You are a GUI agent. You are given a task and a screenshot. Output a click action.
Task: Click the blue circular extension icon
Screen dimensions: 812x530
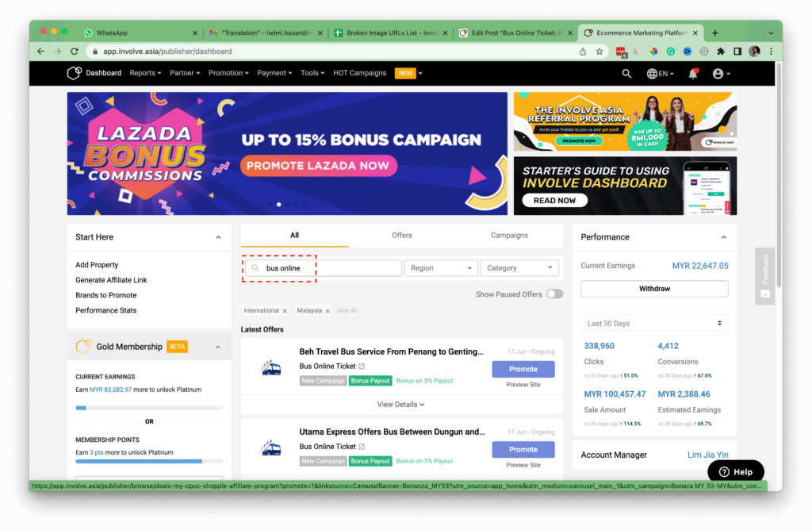click(688, 52)
